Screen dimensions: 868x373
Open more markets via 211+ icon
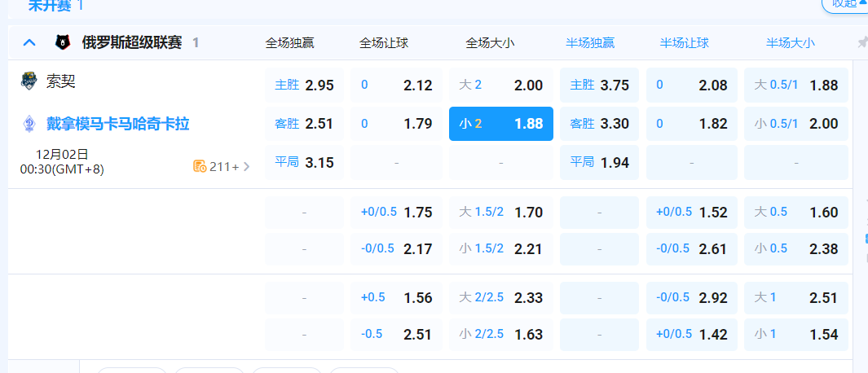click(200, 166)
